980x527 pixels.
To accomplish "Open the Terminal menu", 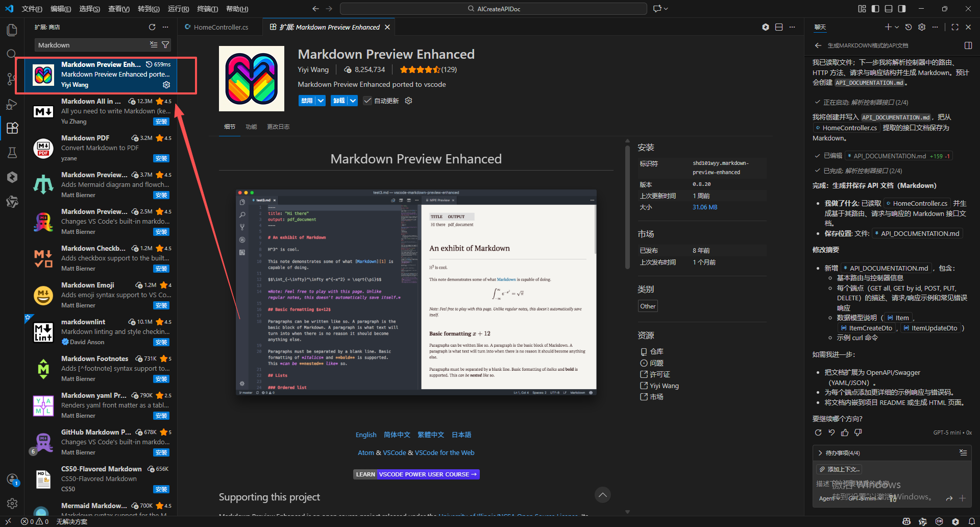I will point(207,9).
